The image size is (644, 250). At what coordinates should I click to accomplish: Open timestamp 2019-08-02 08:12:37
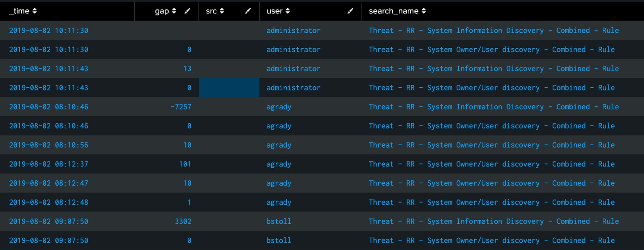point(49,164)
